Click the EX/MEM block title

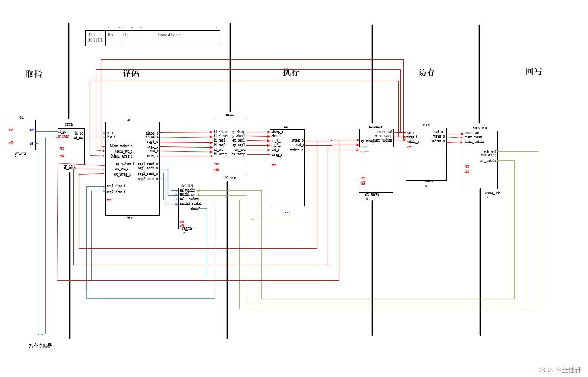tap(376, 127)
